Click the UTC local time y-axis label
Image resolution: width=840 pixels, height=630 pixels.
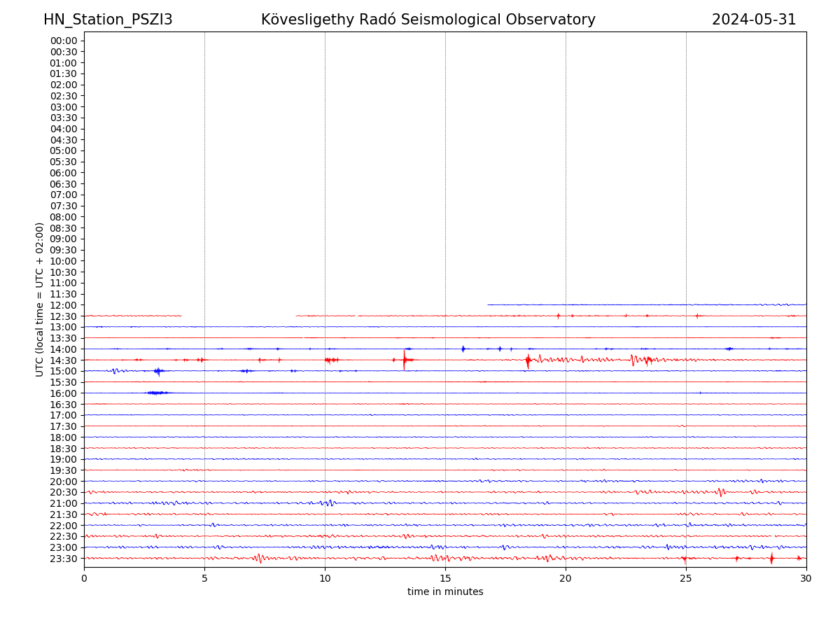(40, 299)
